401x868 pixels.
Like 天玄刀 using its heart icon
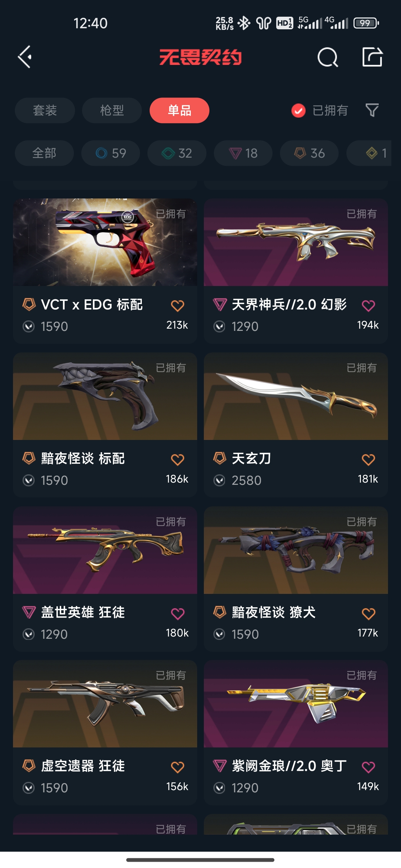click(368, 460)
